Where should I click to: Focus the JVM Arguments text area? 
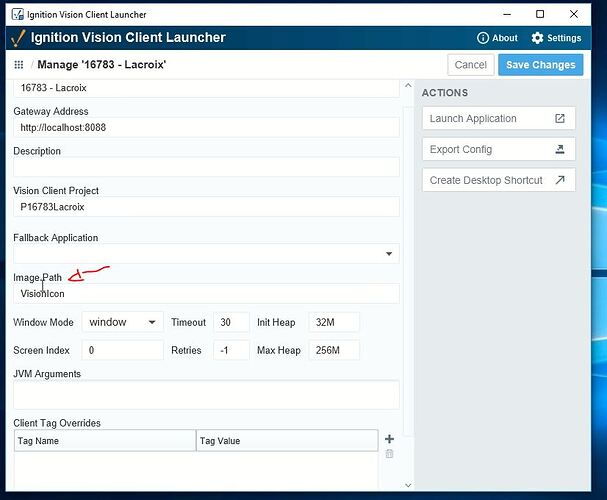206,395
